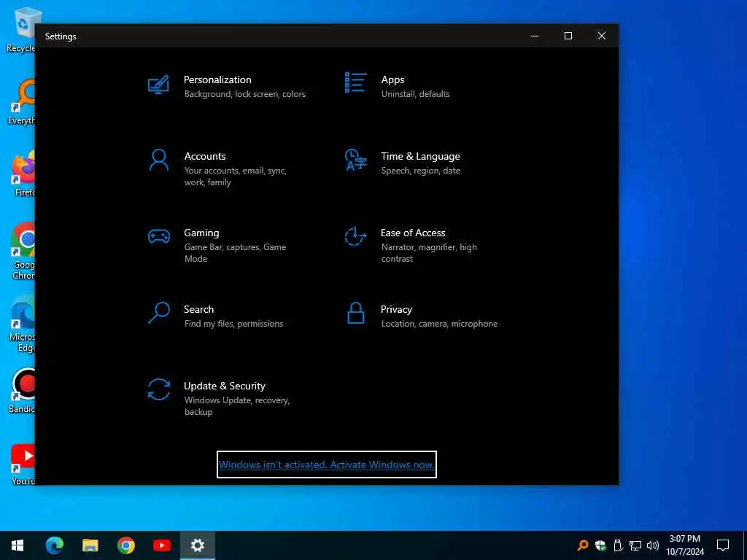Viewport: 747px width, 560px height.
Task: Click 'Your accounts, email, sync' description
Action: (x=236, y=171)
